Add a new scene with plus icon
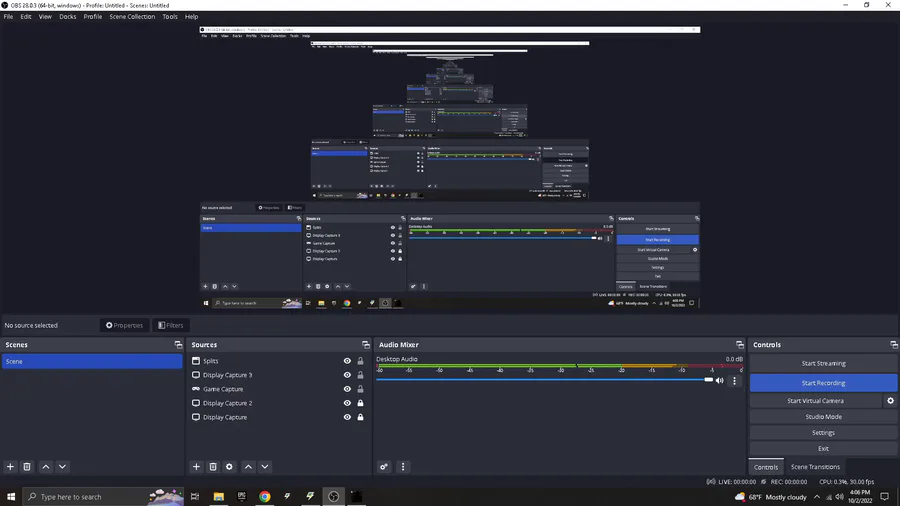Viewport: 900px width, 506px height. (10, 466)
